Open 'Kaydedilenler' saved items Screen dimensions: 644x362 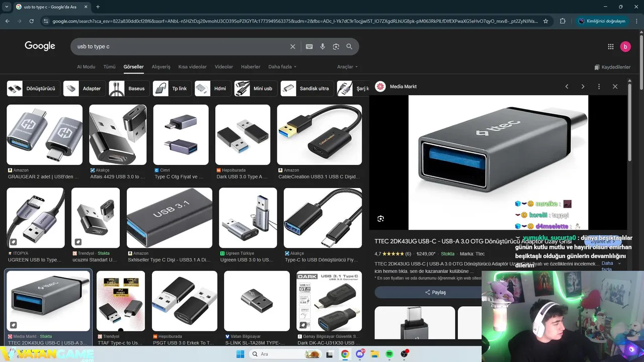(612, 67)
